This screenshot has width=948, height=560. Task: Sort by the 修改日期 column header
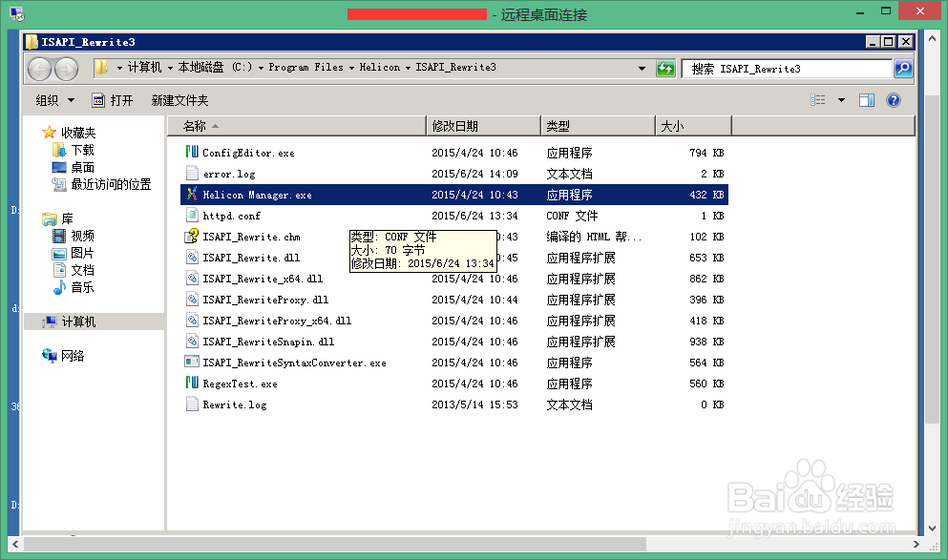click(484, 126)
